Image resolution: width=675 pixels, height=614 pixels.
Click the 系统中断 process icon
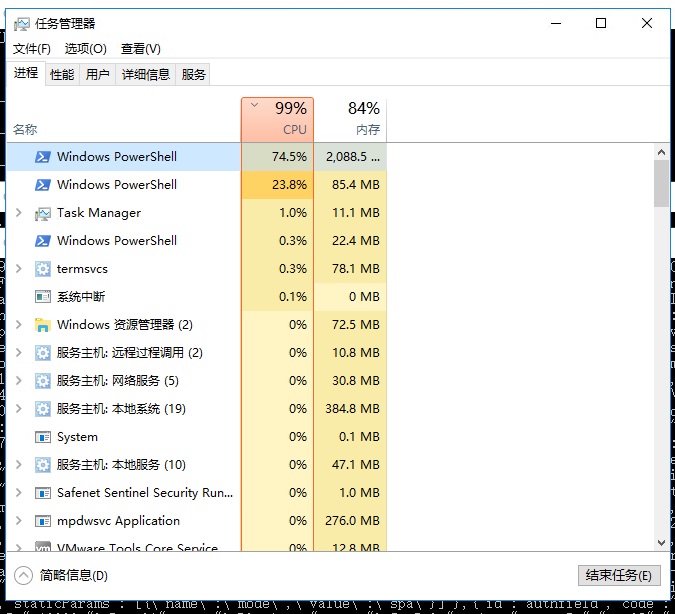click(x=42, y=297)
